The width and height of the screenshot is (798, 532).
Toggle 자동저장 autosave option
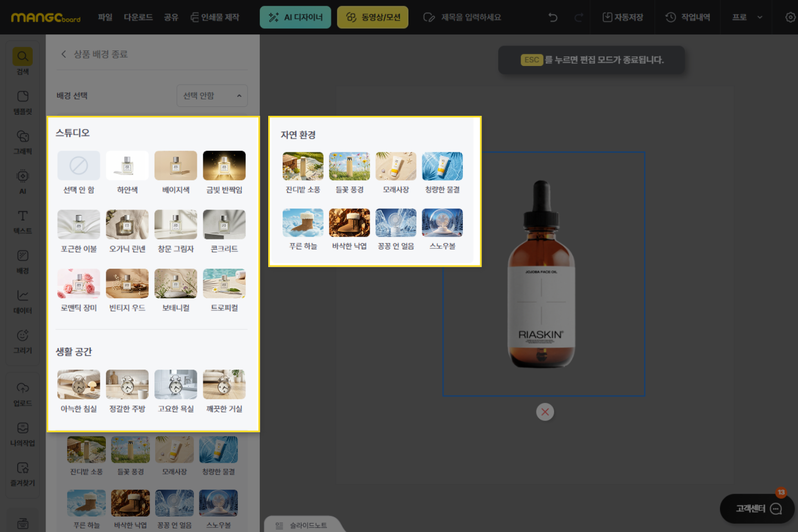[623, 17]
